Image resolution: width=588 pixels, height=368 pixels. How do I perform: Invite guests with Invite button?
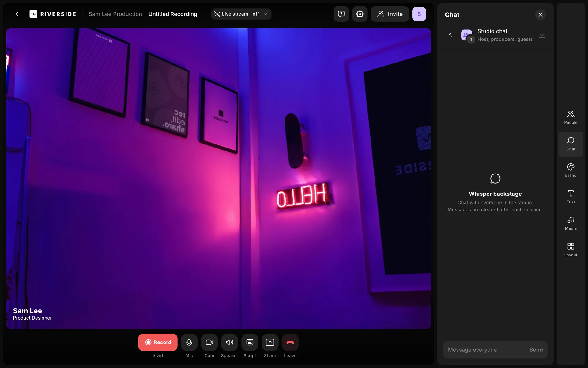coord(390,14)
